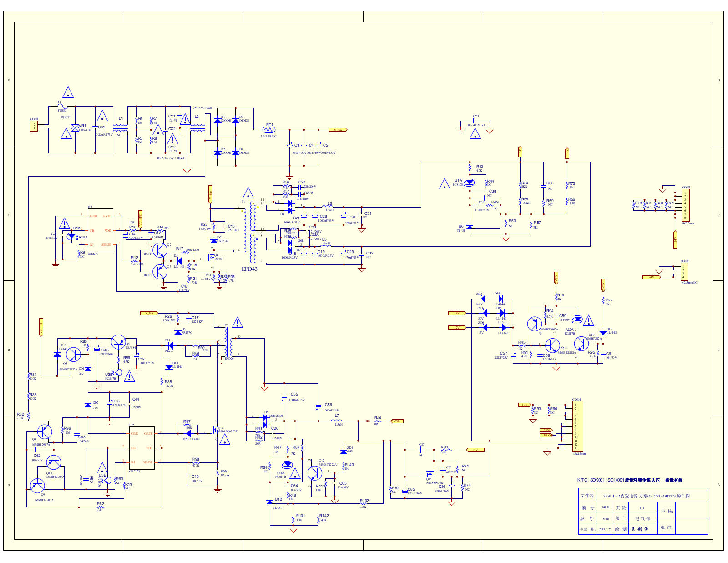Select the page count '1/1' cell
This screenshot has width=728, height=563.
pyautogui.click(x=642, y=507)
